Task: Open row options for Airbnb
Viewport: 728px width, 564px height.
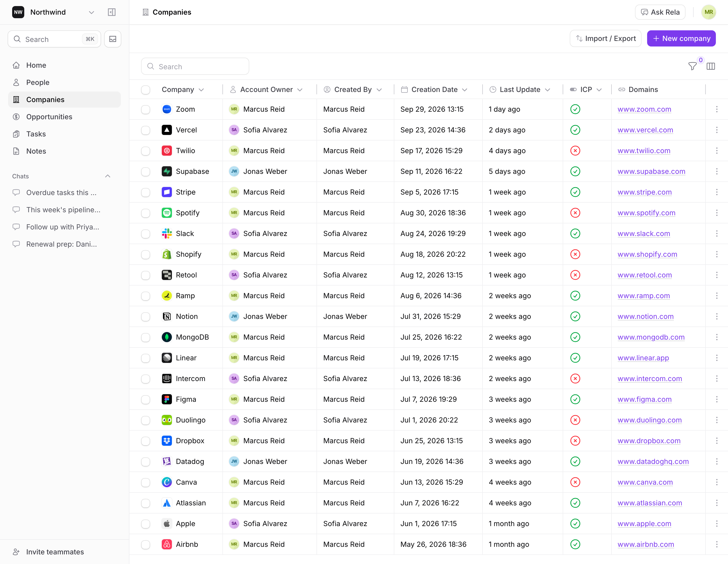Action: coord(717,544)
